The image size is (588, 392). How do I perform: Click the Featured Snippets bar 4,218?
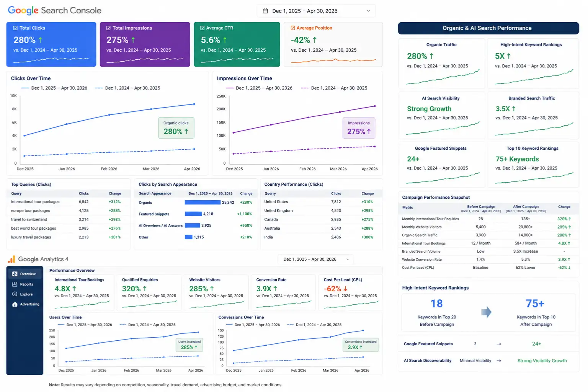pos(193,214)
